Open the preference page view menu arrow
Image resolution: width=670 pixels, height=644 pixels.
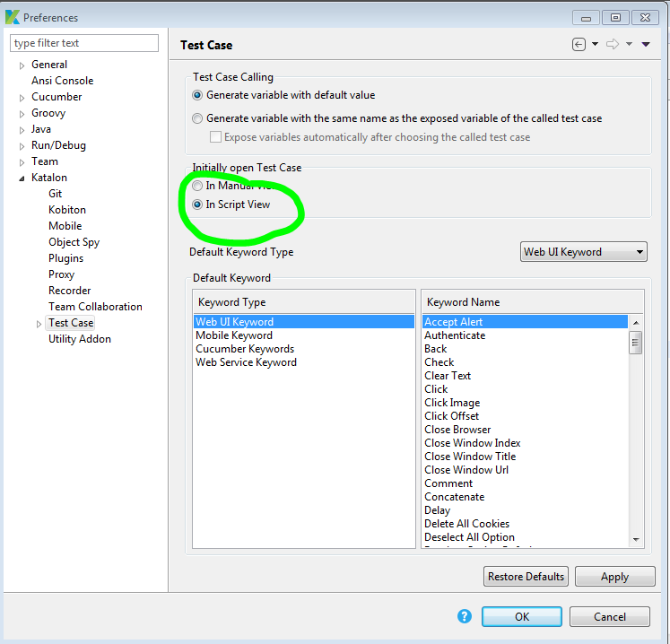point(646,44)
